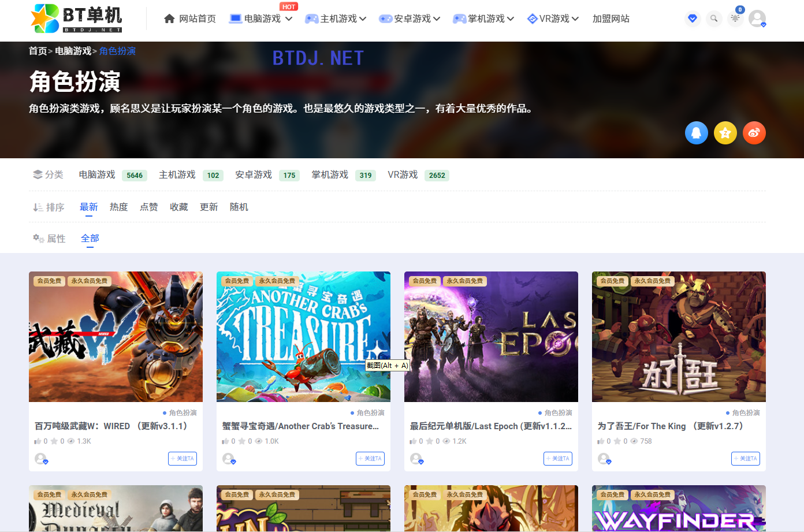Click the blue diamond VIP icon in header
The height and width of the screenshot is (532, 804).
[x=693, y=18]
